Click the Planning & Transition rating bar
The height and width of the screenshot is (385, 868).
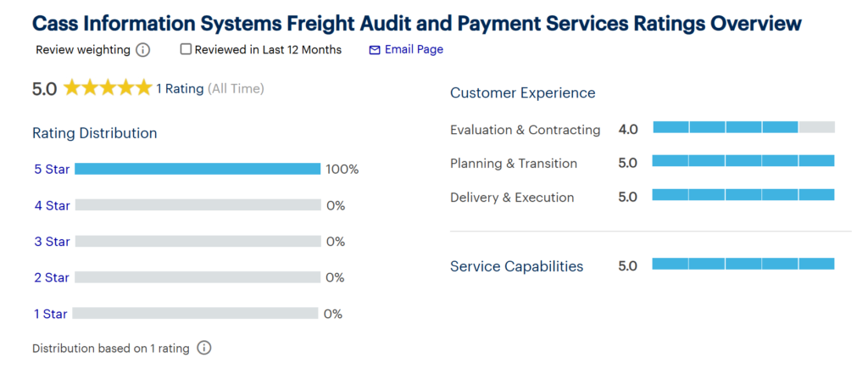(x=743, y=161)
